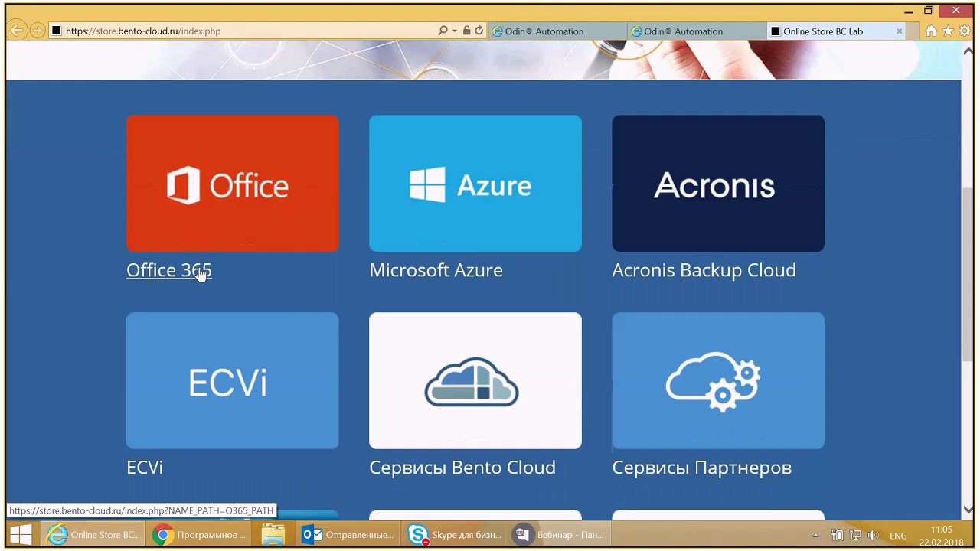The height and width of the screenshot is (551, 980).
Task: Open the Acronis tile image
Action: coord(718,184)
